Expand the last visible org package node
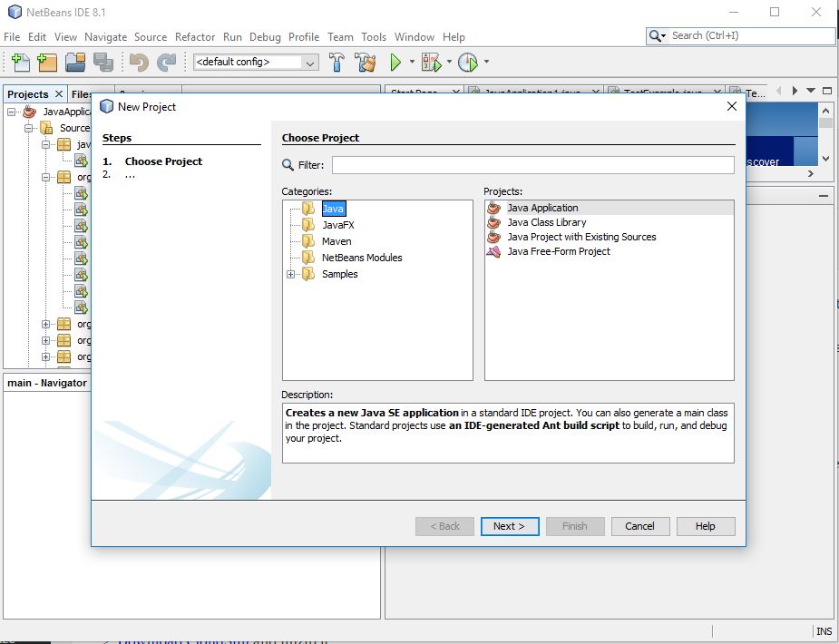 point(46,356)
